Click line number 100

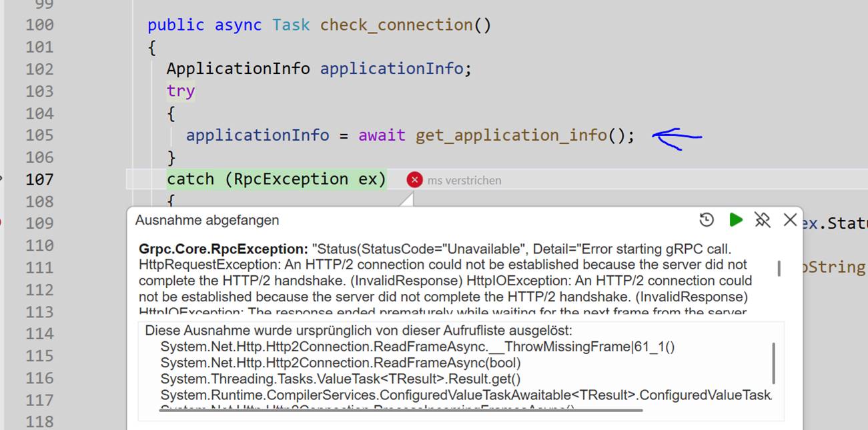pos(39,25)
